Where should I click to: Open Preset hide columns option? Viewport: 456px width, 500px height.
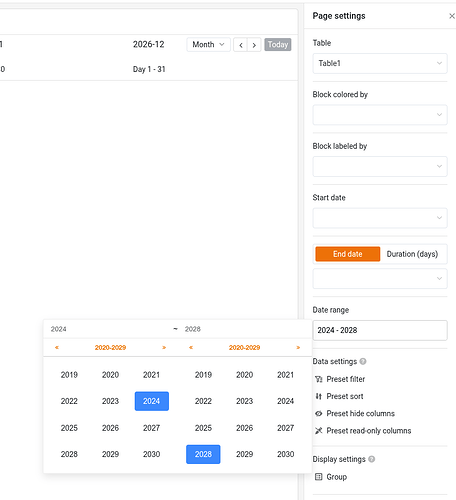tap(355, 414)
